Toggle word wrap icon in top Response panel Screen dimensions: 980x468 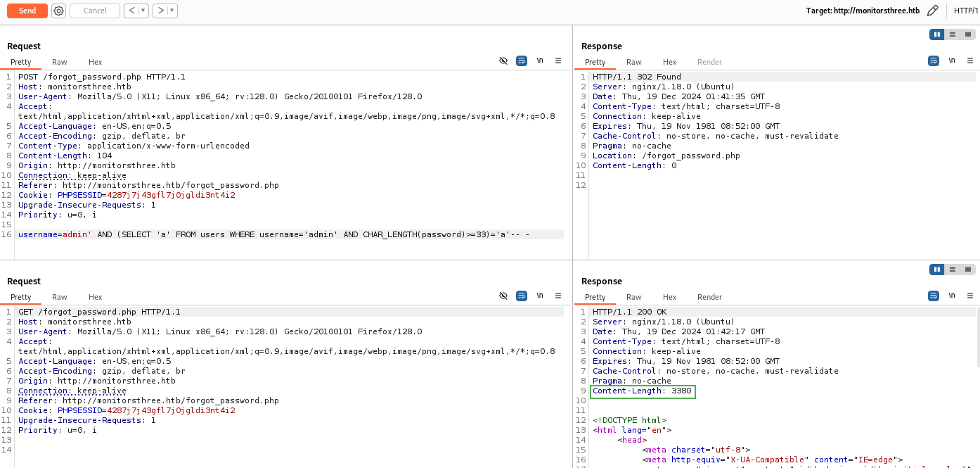[934, 61]
